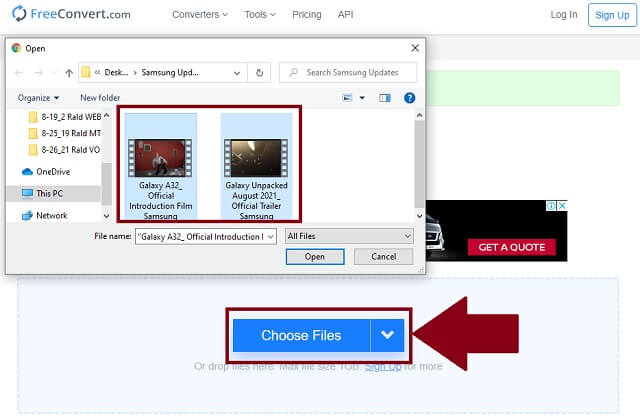The height and width of the screenshot is (419, 640).
Task: Close the advertisement X icon
Action: [562, 206]
